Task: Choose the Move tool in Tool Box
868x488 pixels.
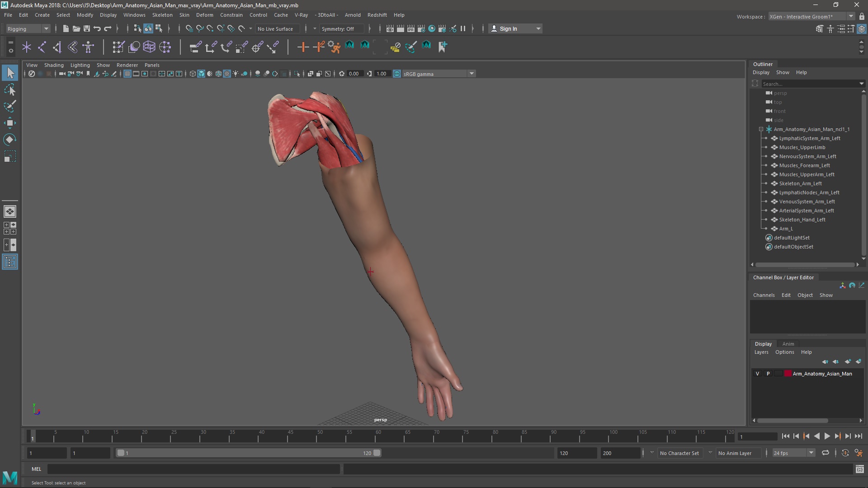Action: point(10,123)
